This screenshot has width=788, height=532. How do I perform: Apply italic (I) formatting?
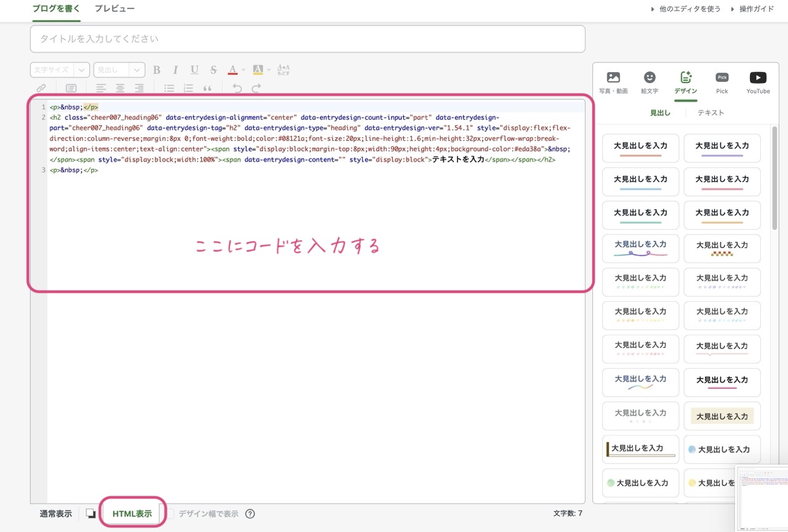175,70
